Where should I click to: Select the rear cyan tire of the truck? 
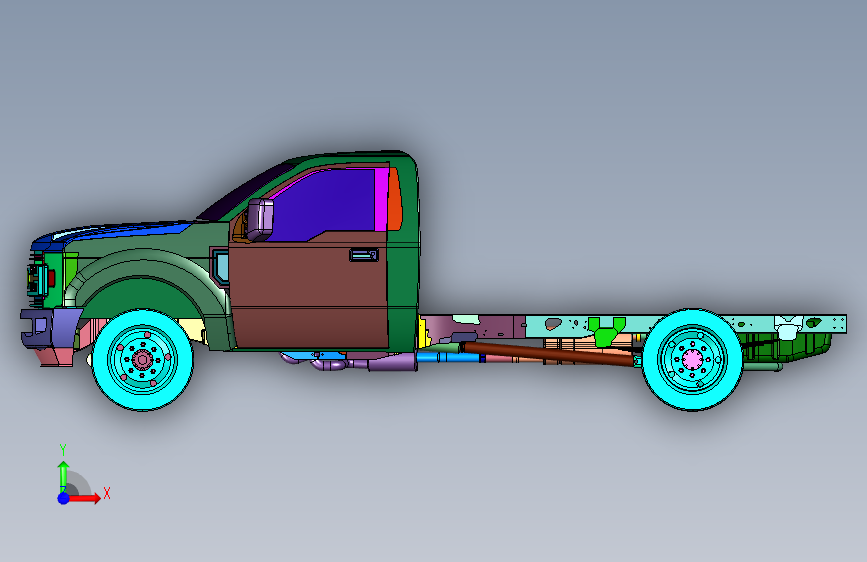tap(692, 360)
